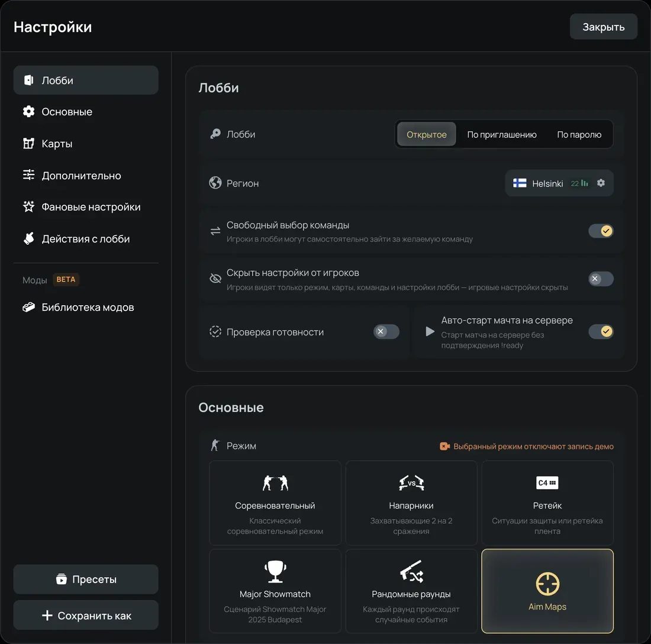Open the Пресеты list
The image size is (651, 644).
click(x=86, y=580)
